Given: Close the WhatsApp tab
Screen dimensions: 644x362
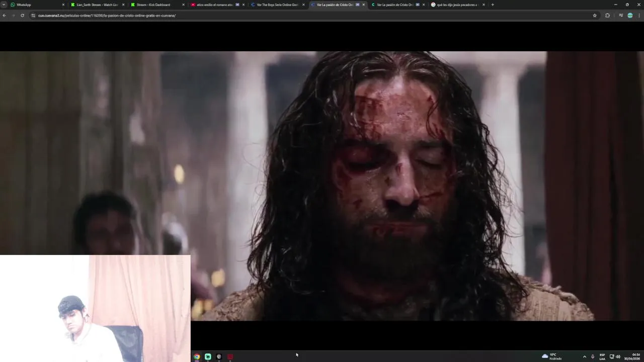Looking at the screenshot, I should [x=63, y=5].
